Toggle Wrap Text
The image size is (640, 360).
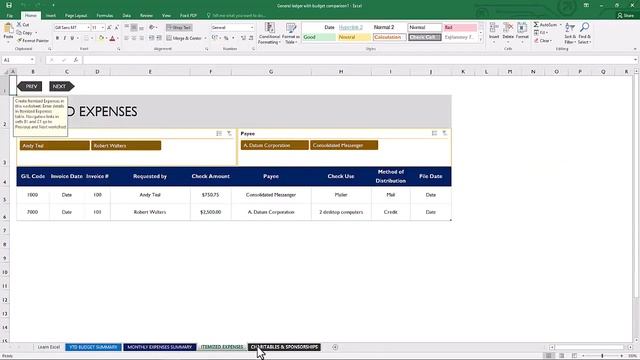179,27
